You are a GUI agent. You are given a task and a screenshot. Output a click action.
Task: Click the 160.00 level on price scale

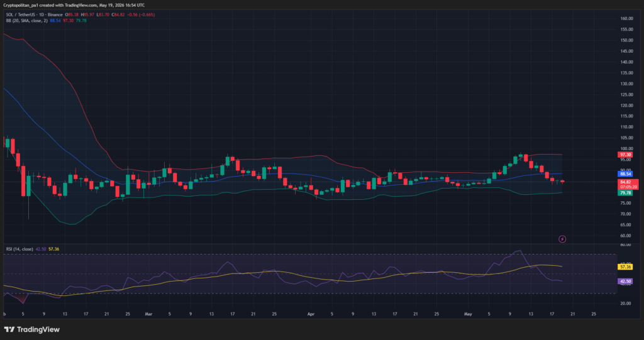(x=626, y=19)
